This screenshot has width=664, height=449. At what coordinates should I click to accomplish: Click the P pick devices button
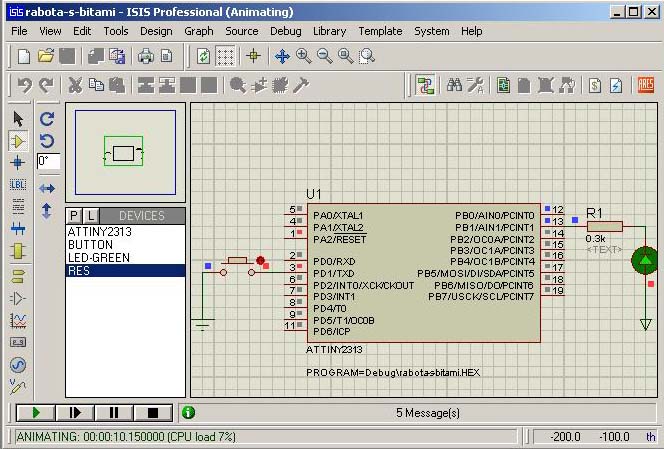click(74, 216)
